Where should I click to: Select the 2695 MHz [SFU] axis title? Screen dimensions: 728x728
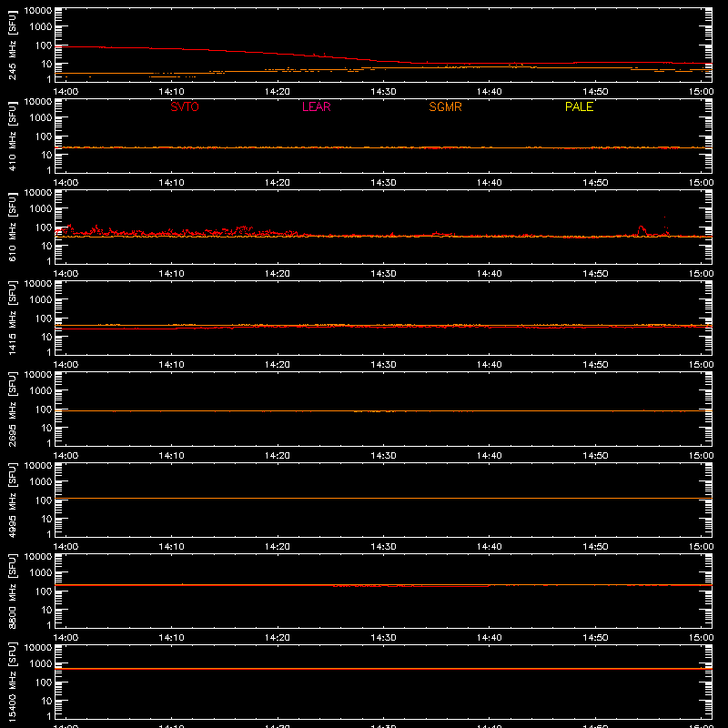click(x=12, y=409)
